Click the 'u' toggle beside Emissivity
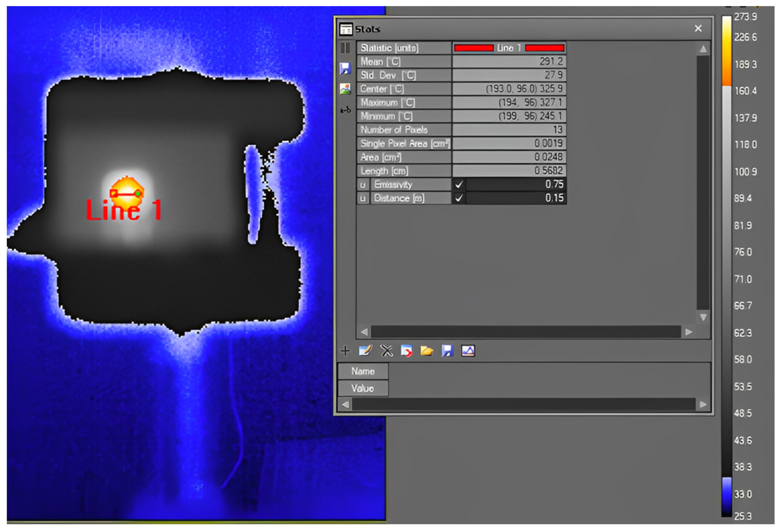 coord(363,185)
